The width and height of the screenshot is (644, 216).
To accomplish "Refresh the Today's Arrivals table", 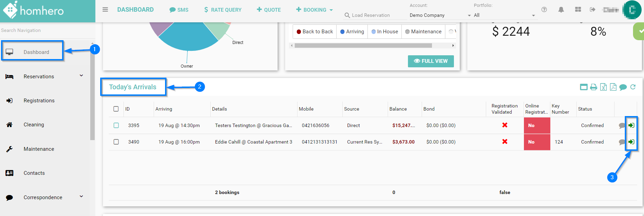I will (x=633, y=87).
